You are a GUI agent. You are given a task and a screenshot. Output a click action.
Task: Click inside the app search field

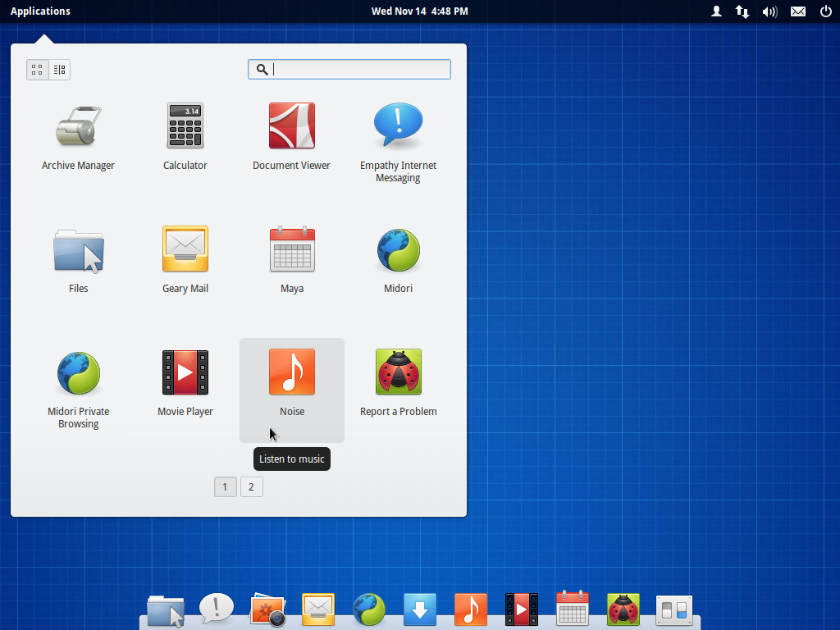click(349, 69)
